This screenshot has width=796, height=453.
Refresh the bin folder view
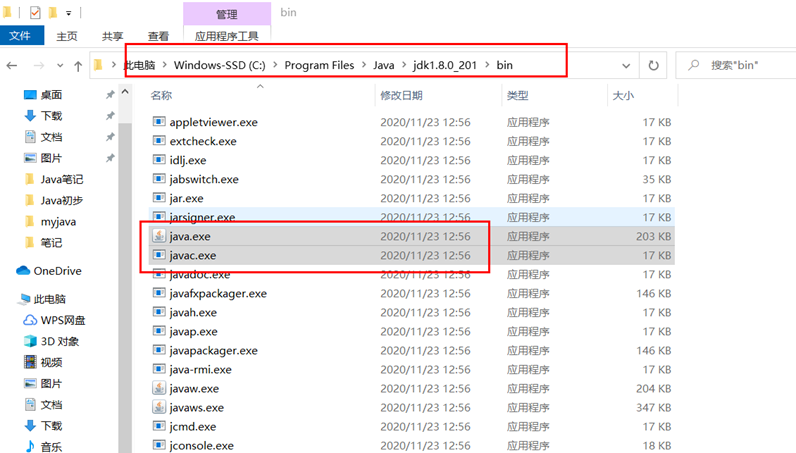[x=653, y=66]
